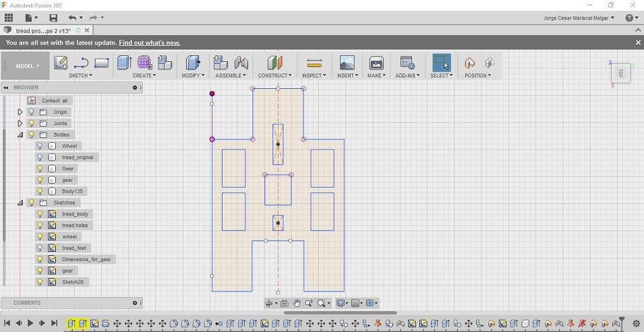
Task: Click the Save icon in top bar
Action: click(53, 18)
